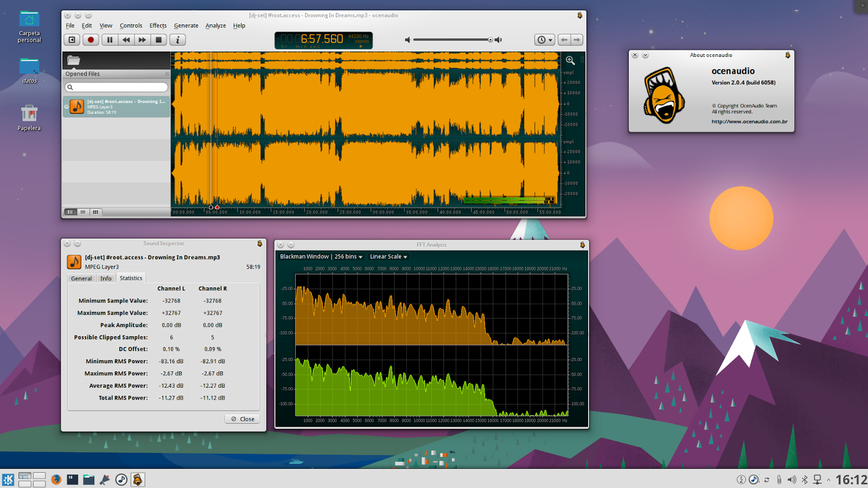This screenshot has width=868, height=488.
Task: Click the clock time-display toolbar icon
Action: [x=541, y=40]
